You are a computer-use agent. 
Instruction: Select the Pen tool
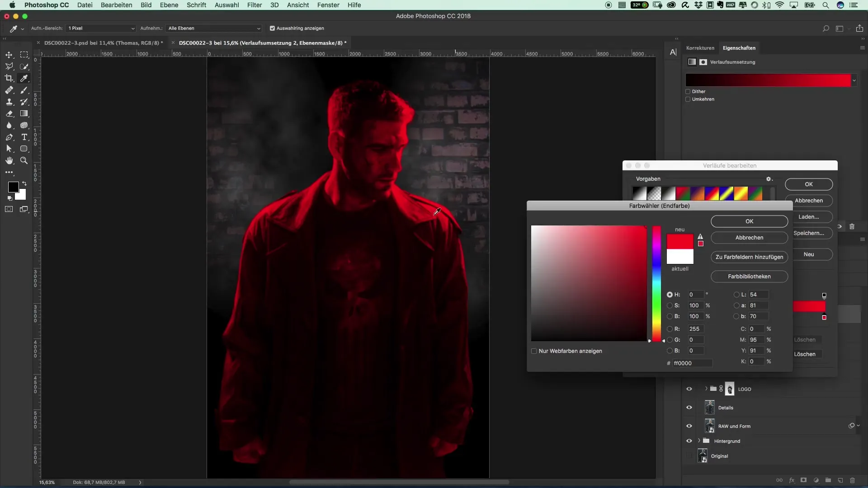[x=9, y=137]
